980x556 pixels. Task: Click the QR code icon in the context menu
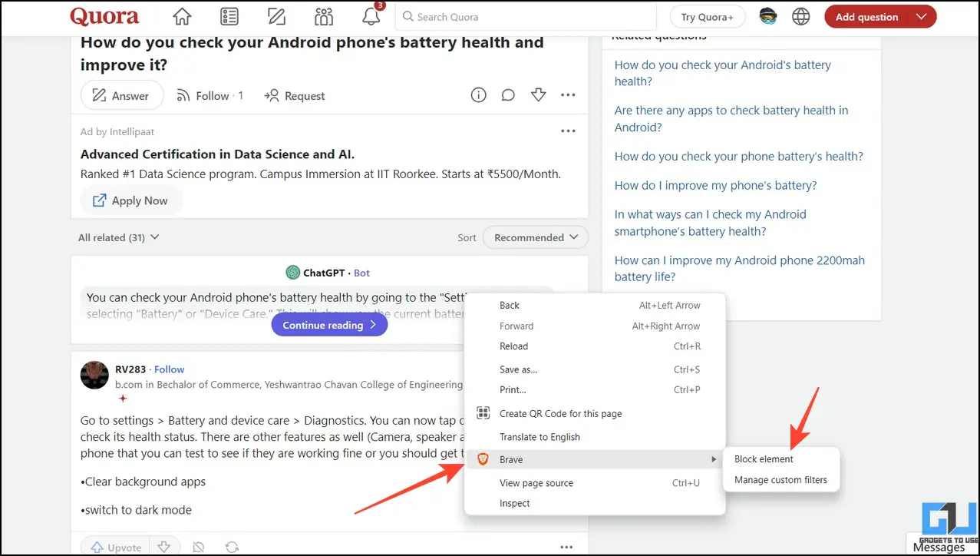coord(483,414)
